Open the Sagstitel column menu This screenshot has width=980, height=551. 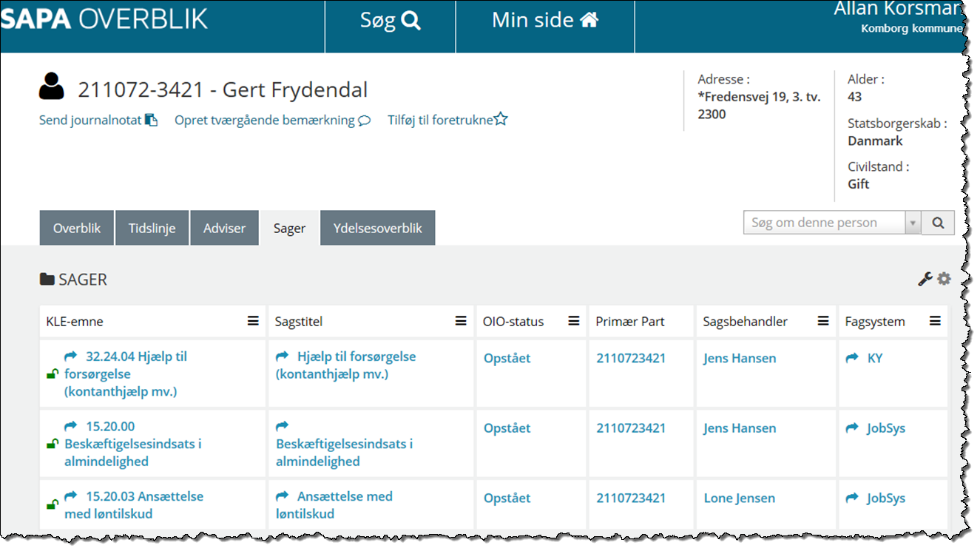461,321
